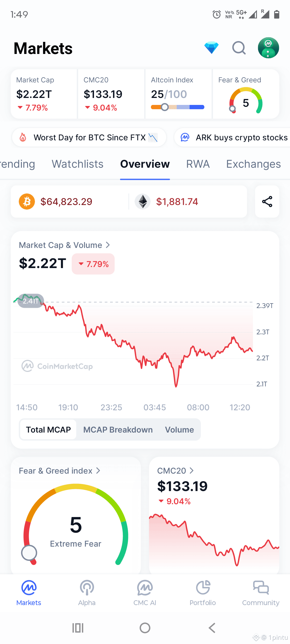Switch to the Exchanges tab
This screenshot has height=644, width=290.
coord(253,164)
